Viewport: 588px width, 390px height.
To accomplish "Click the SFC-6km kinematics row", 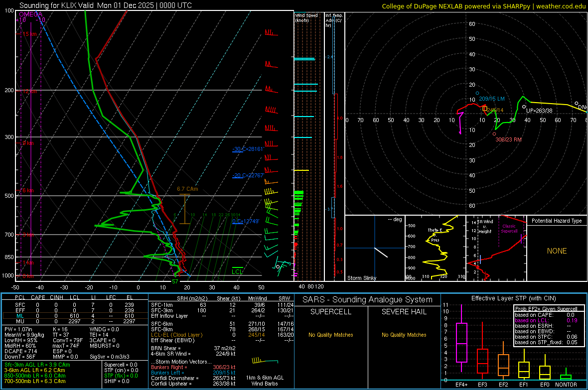I will click(222, 324).
